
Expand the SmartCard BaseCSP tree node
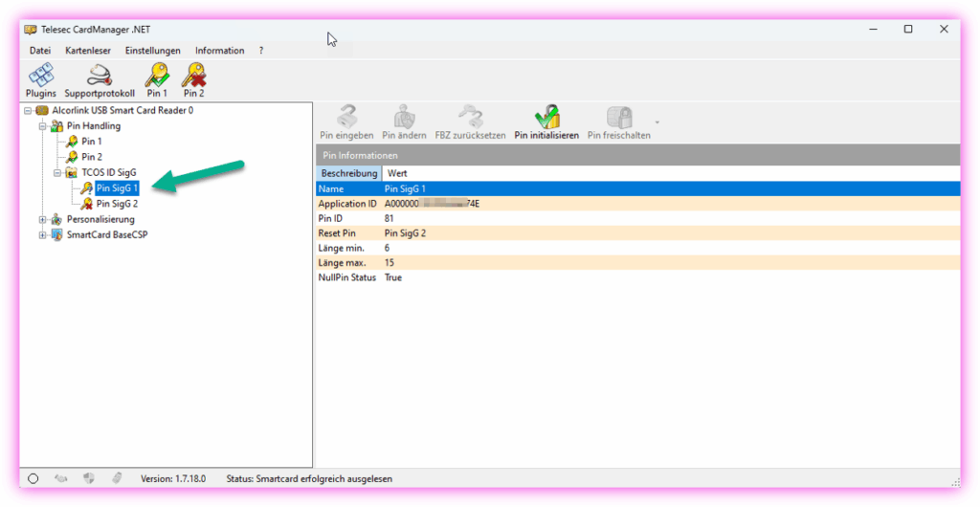42,235
